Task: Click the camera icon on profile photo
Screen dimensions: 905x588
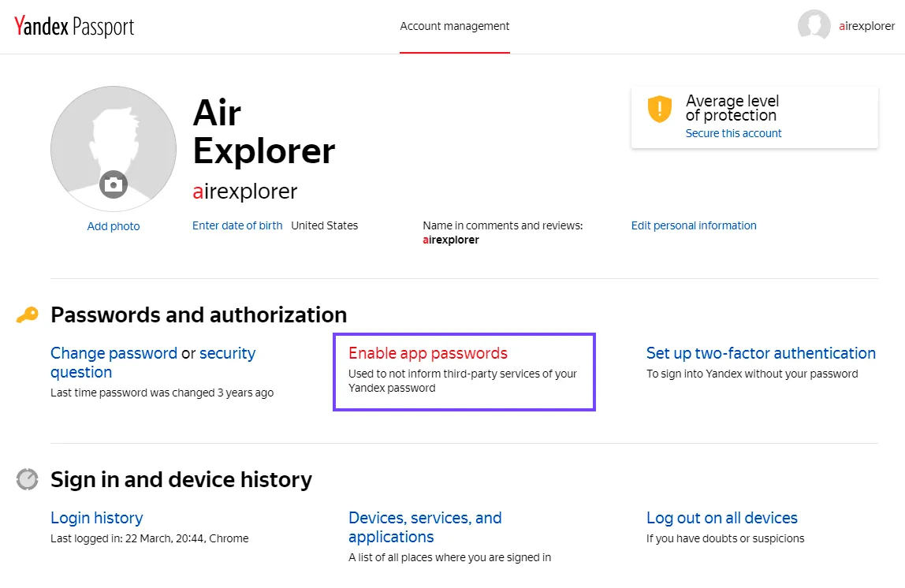Action: click(x=114, y=184)
